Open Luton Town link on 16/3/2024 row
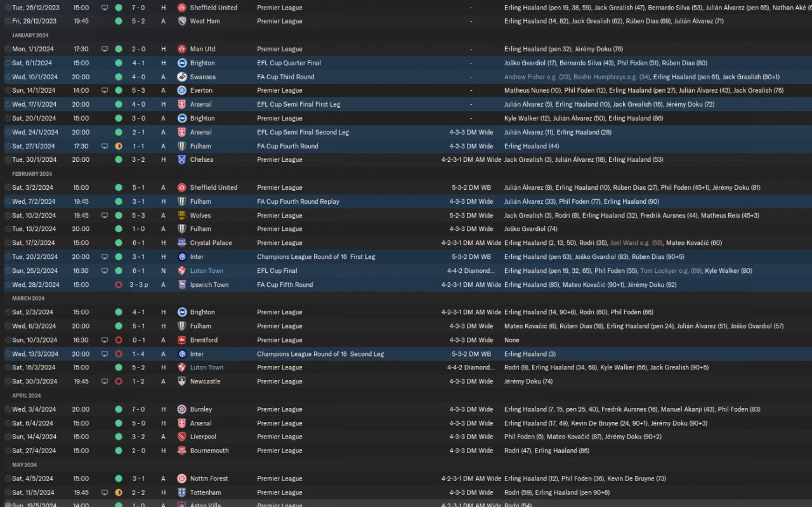 (207, 367)
